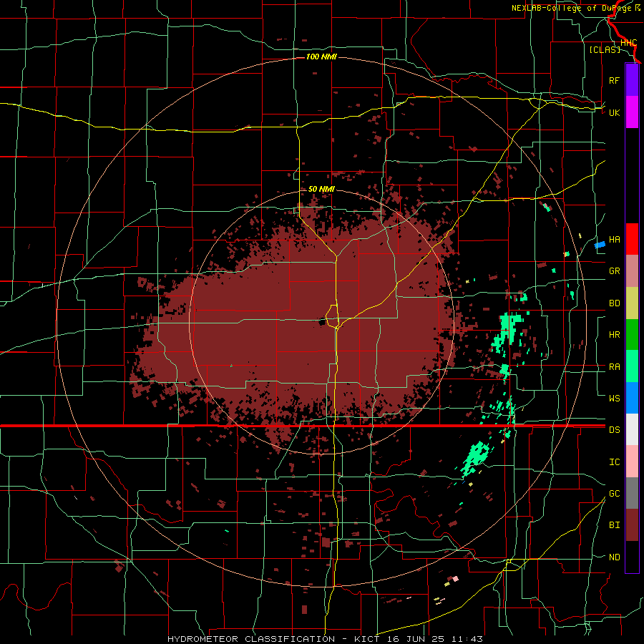Screen dimensions: 644x644
Task: Click the 'WS' legend label
Action: tap(614, 399)
